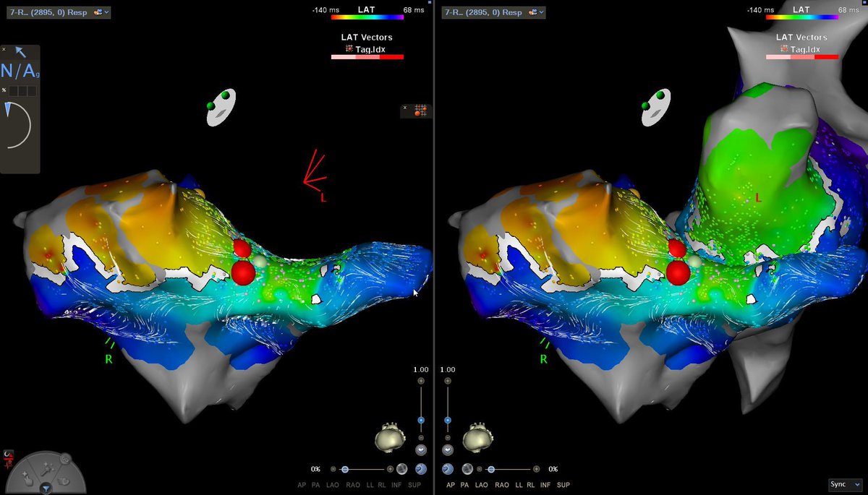Click the map type icon in right viewer's selector

click(532, 12)
